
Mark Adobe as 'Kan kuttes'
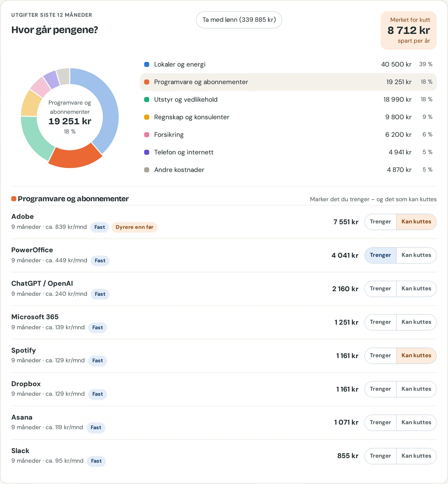coord(416,222)
